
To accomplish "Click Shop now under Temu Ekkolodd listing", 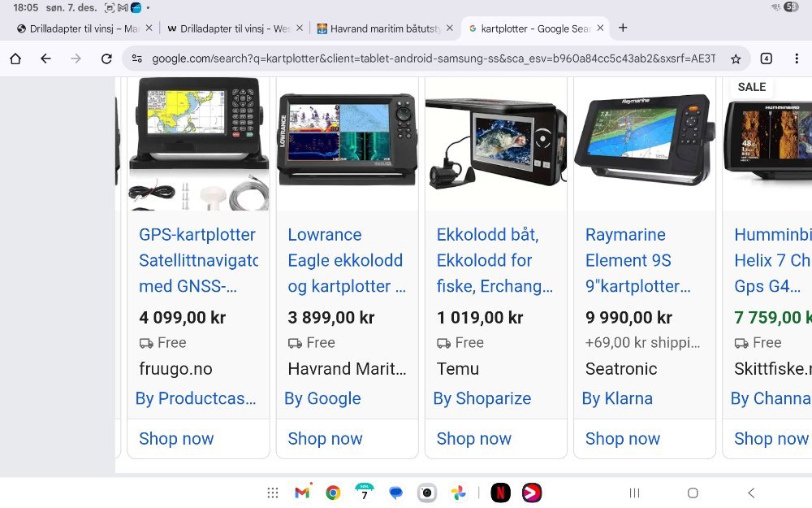I will tap(473, 438).
